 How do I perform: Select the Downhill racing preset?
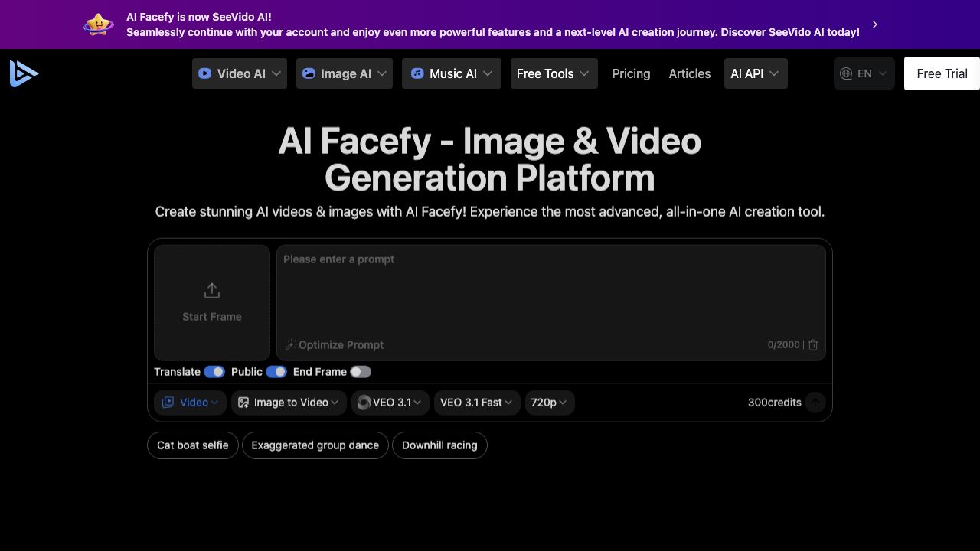click(x=439, y=445)
